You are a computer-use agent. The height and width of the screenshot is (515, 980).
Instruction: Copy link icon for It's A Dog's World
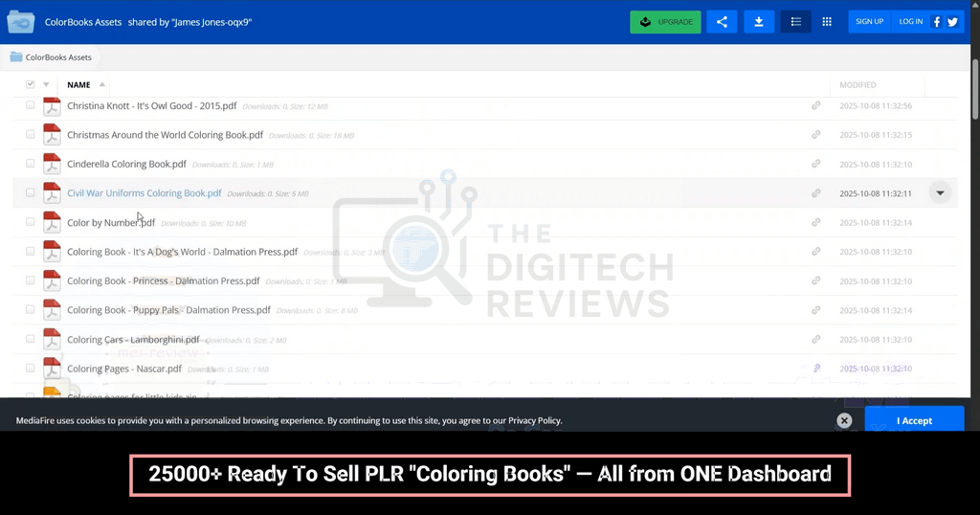(x=816, y=251)
